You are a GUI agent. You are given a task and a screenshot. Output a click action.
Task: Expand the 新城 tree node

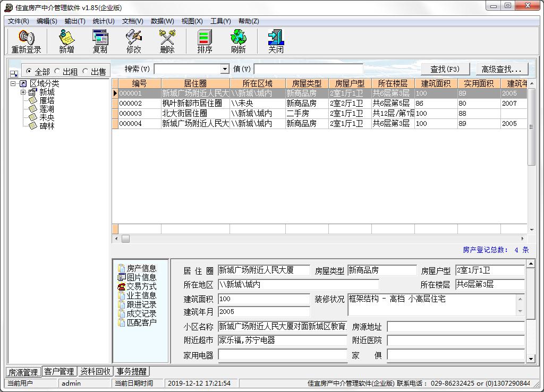23,92
